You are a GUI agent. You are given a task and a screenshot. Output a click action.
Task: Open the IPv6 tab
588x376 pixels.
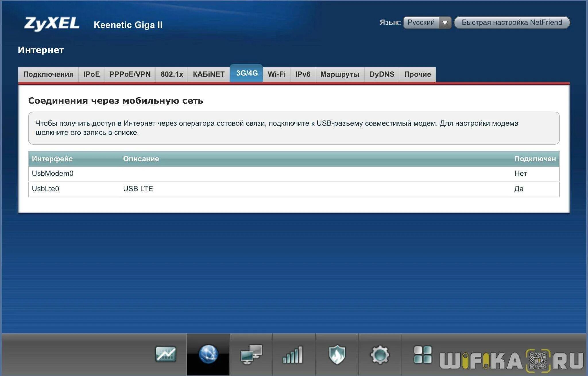coord(303,74)
